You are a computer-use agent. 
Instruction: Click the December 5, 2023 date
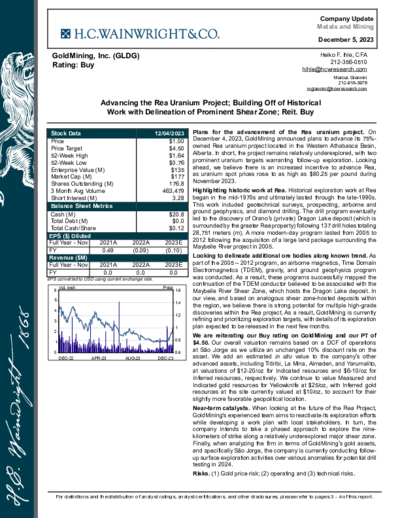[x=346, y=40]
